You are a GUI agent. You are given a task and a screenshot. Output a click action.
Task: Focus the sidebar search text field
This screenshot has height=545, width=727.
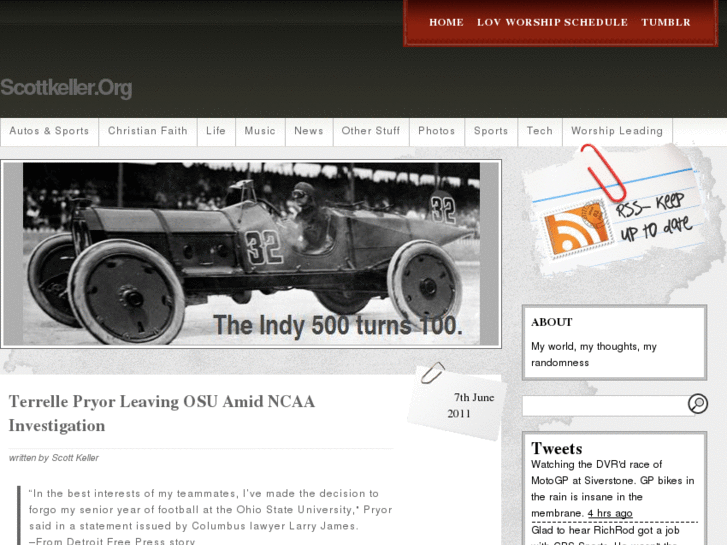605,405
